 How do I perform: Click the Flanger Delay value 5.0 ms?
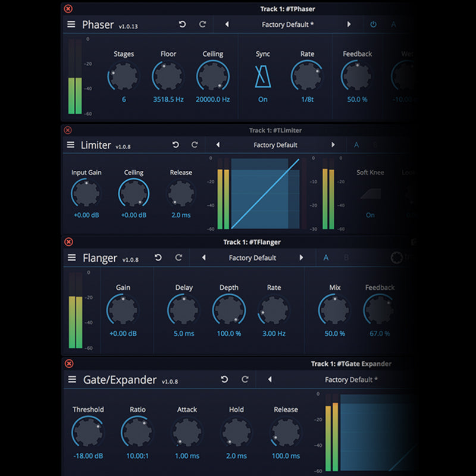click(184, 334)
